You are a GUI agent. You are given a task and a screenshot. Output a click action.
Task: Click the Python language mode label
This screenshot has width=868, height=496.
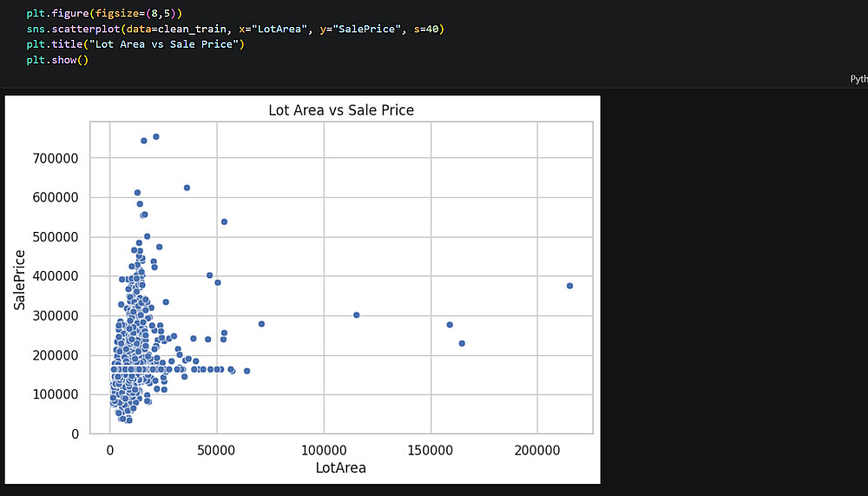point(858,78)
